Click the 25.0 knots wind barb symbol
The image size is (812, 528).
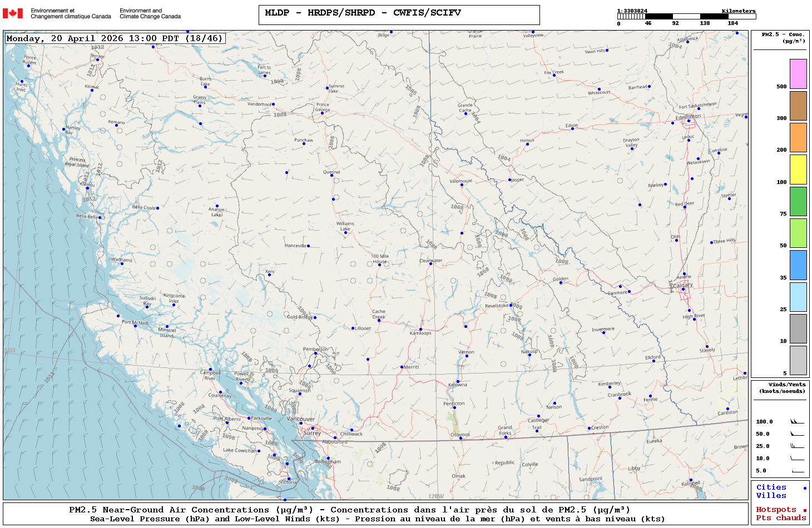(x=796, y=446)
